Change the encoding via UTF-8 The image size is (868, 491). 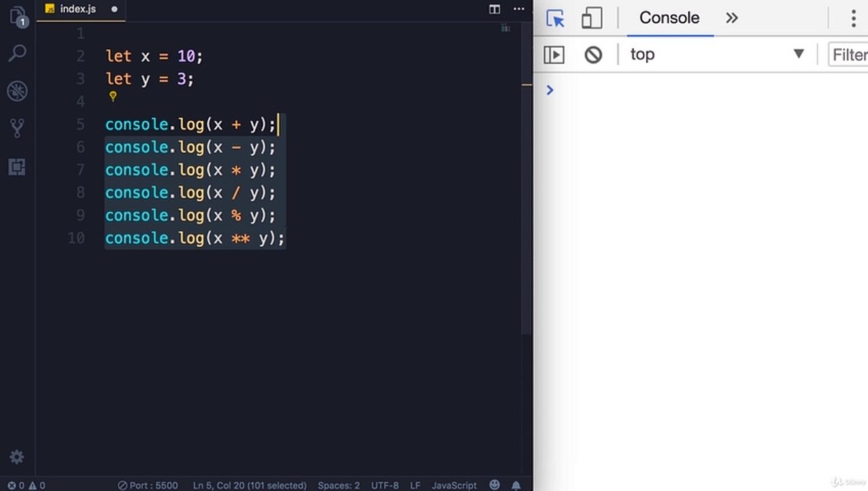pos(385,486)
